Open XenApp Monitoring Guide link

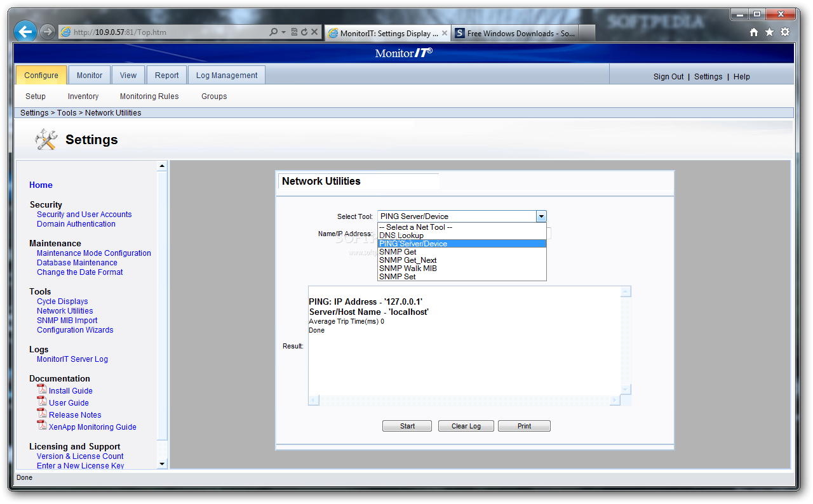[x=93, y=427]
